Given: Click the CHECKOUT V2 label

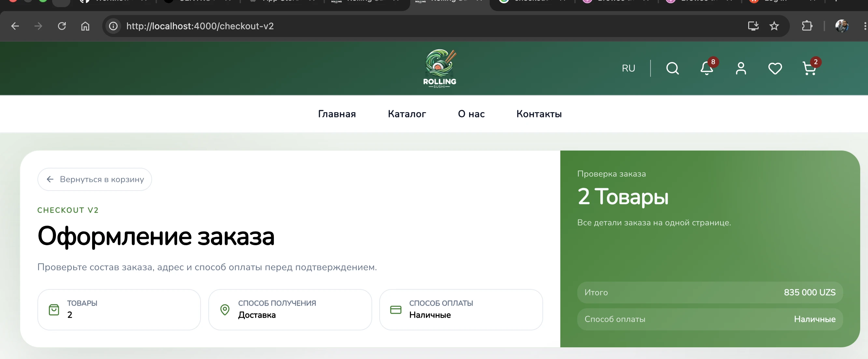Looking at the screenshot, I should (x=68, y=210).
